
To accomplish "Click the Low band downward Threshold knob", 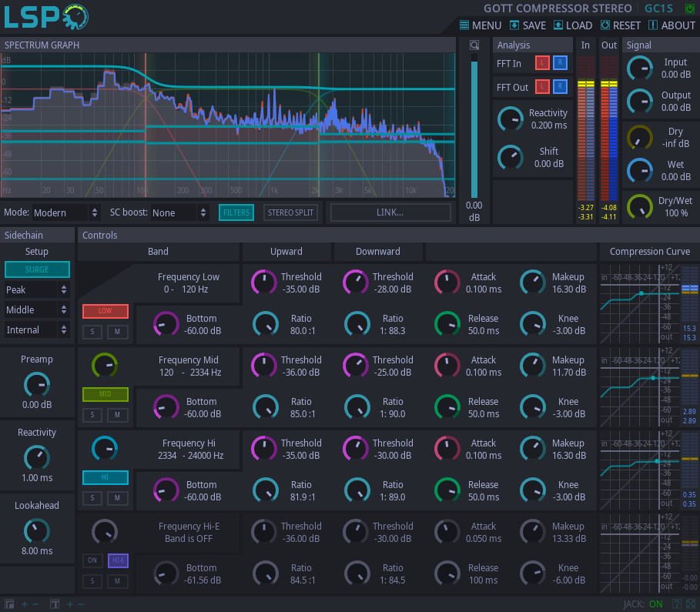I will (x=355, y=282).
